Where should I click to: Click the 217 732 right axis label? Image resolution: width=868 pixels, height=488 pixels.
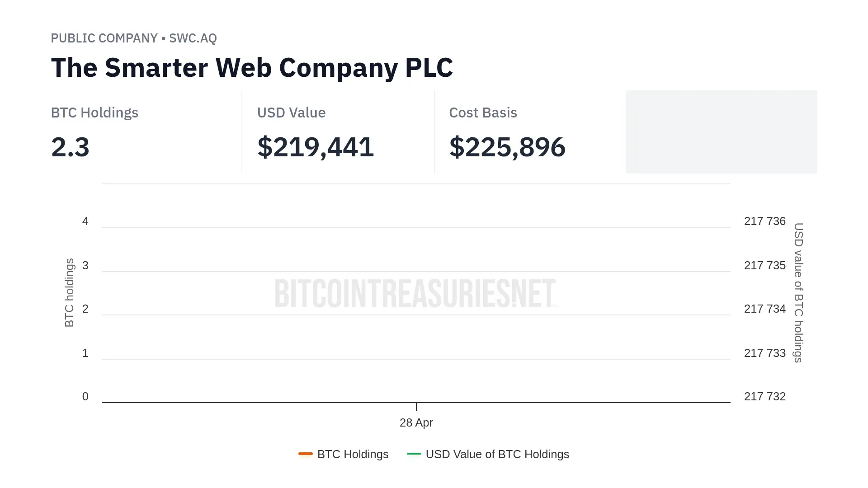pyautogui.click(x=764, y=397)
